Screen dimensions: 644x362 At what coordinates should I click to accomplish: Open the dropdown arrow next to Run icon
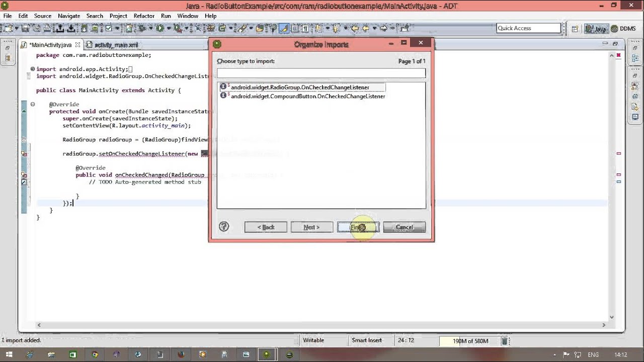(169, 29)
